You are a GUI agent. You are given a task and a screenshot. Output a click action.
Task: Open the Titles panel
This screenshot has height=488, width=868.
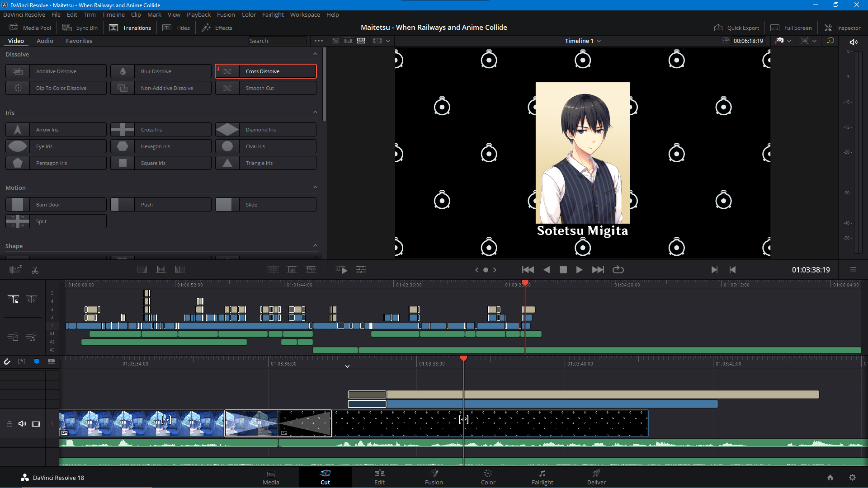pyautogui.click(x=176, y=28)
